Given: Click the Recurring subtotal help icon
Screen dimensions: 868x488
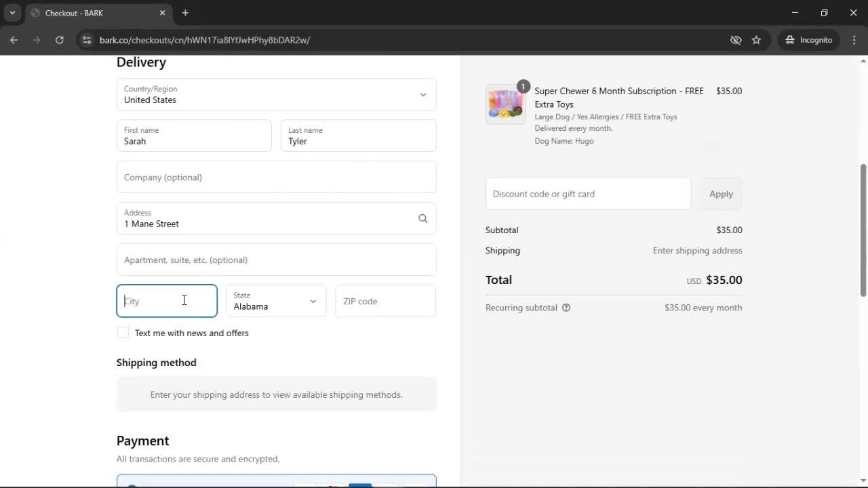Looking at the screenshot, I should [566, 308].
